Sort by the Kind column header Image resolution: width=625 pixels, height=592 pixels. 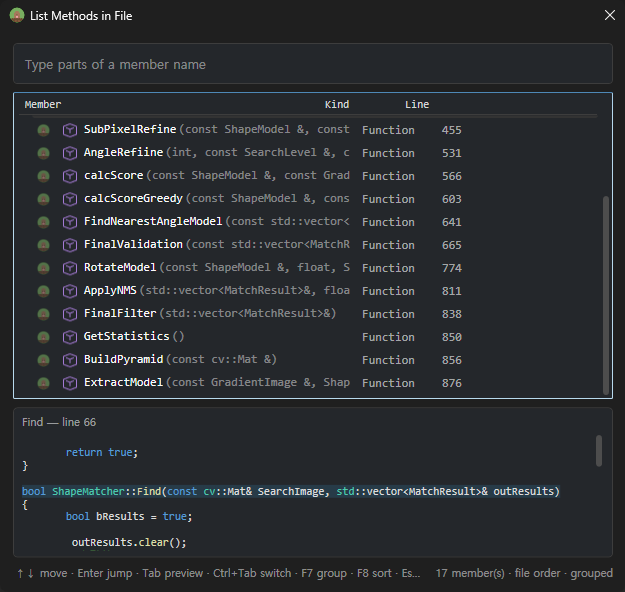point(337,104)
